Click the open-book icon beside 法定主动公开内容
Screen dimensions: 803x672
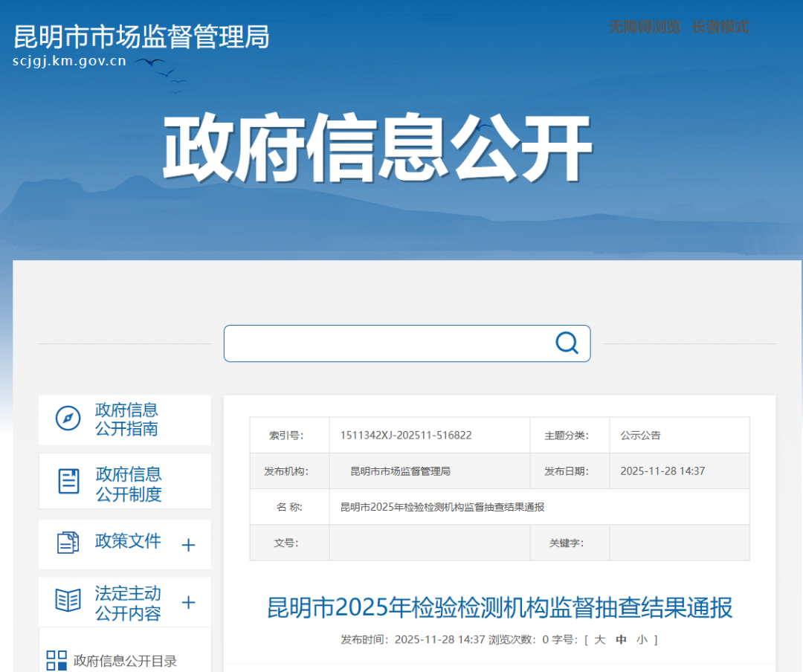pos(68,601)
